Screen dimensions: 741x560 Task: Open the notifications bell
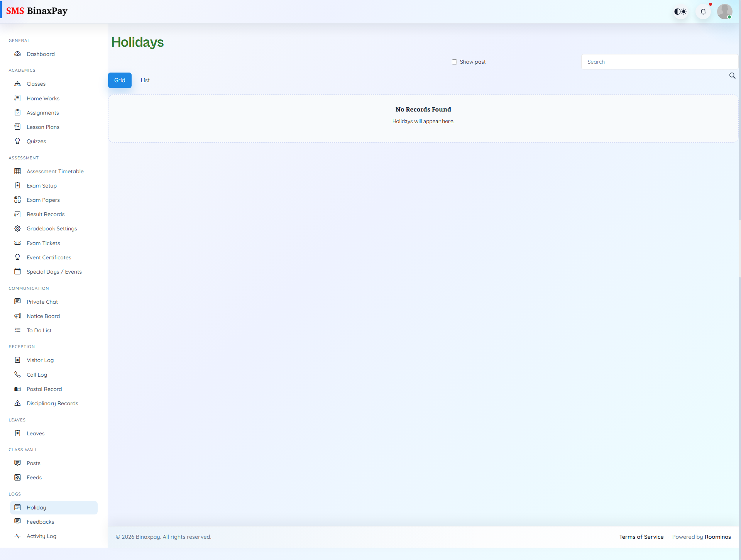pos(703,12)
